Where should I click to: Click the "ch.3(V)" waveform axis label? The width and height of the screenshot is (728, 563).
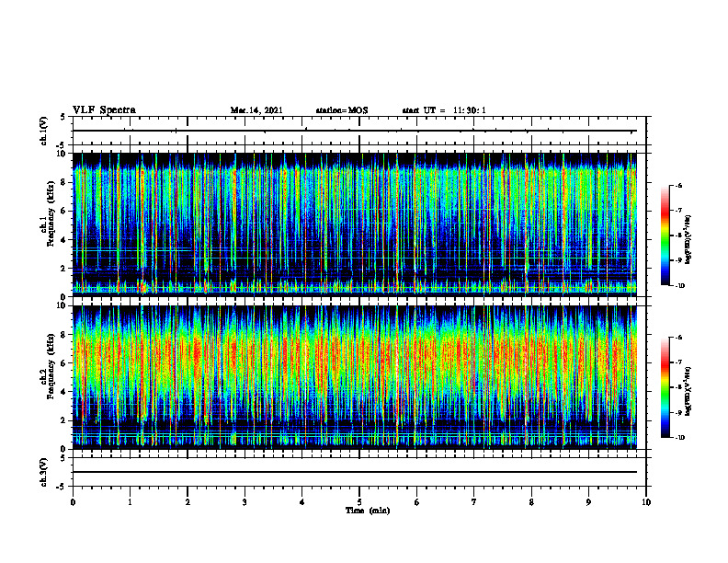43,472
